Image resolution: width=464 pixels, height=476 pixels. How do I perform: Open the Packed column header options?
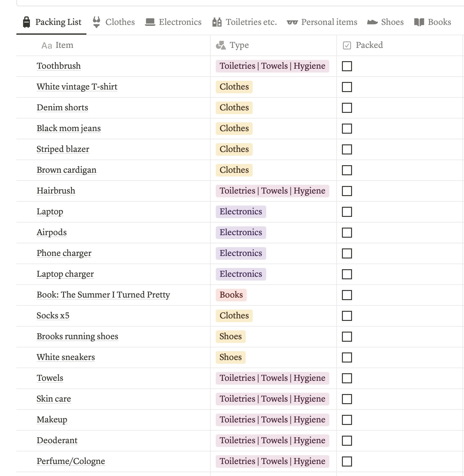[369, 45]
